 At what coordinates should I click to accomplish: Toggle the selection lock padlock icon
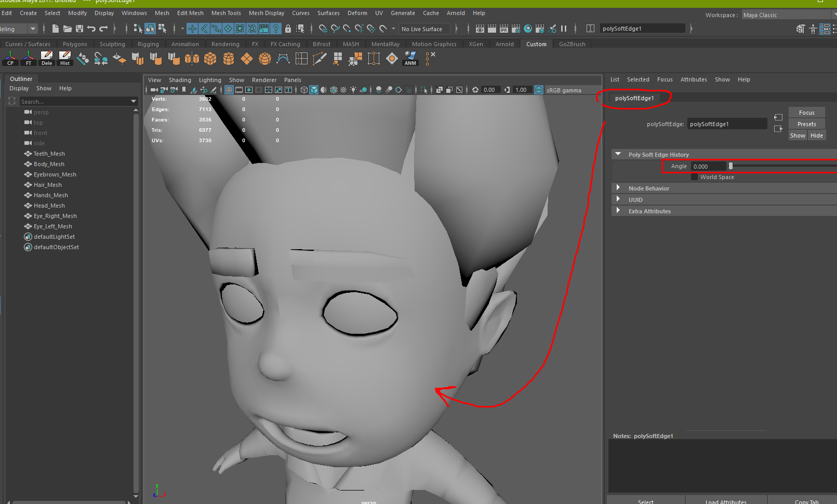point(288,29)
